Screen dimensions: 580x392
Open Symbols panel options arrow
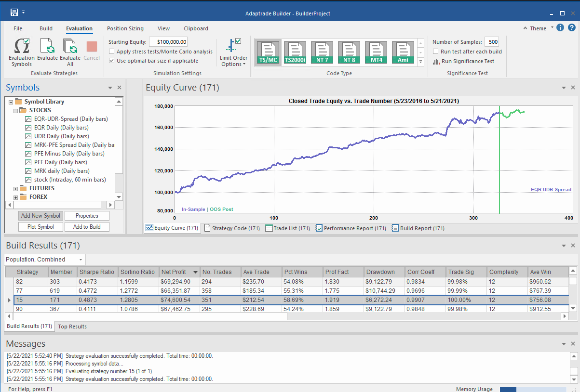[110, 88]
